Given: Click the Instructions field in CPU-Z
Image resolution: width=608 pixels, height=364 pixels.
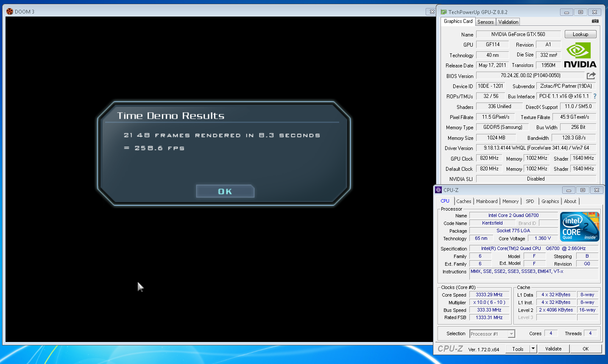Looking at the screenshot, I should 533,274.
